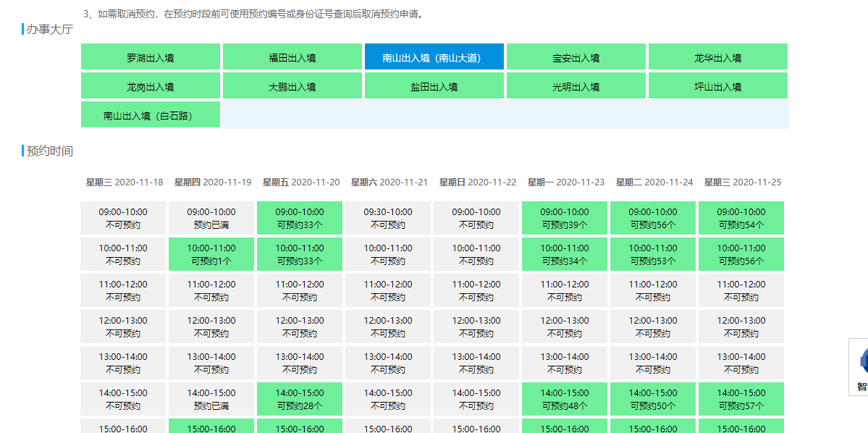Image resolution: width=868 pixels, height=433 pixels.
Task: Switch to 罗湖出入境 office
Action: pos(150,56)
